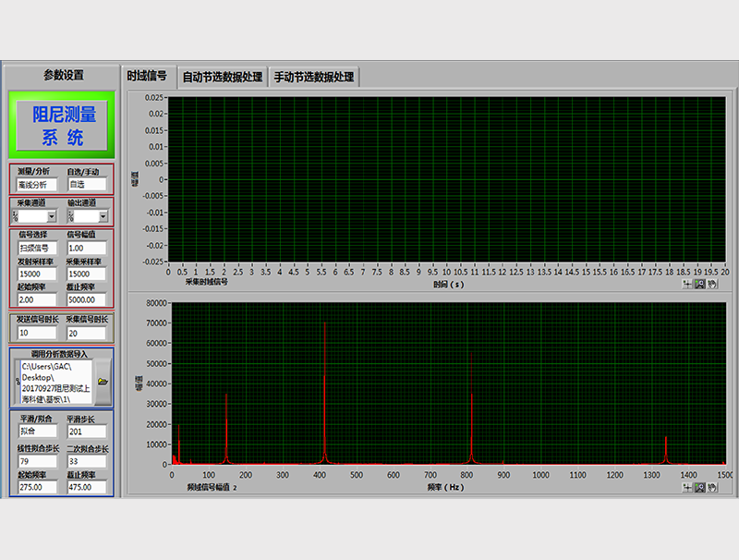Screen dimensions: 739x560
Task: Open the 平滑/拟合 selector
Action: [38, 431]
